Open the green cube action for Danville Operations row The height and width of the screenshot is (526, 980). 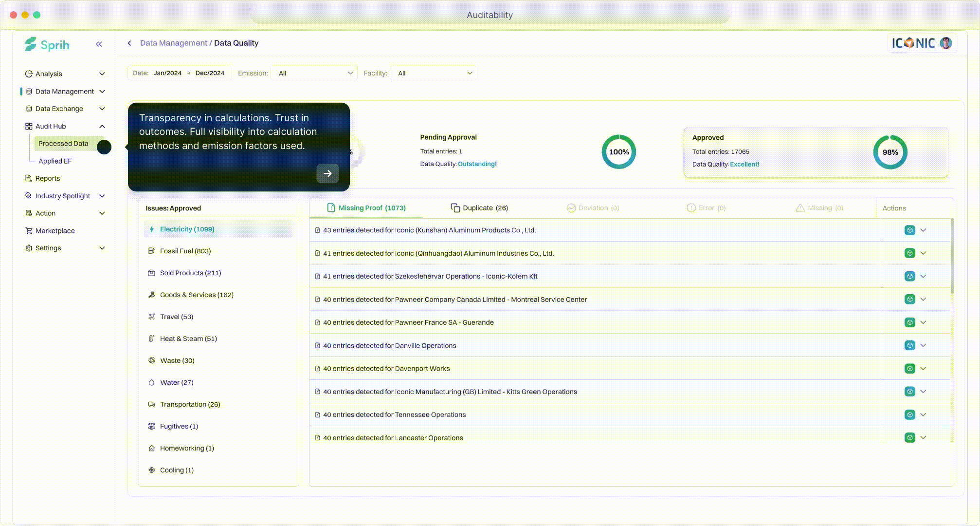point(909,345)
